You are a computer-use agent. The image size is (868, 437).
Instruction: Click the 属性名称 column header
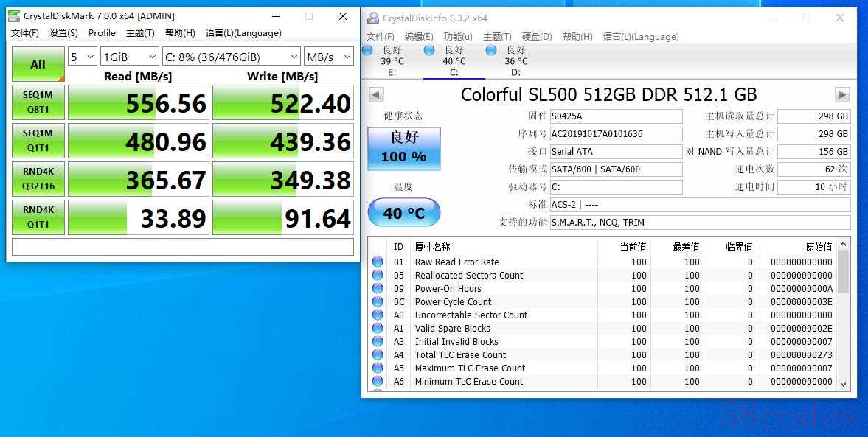tap(504, 247)
